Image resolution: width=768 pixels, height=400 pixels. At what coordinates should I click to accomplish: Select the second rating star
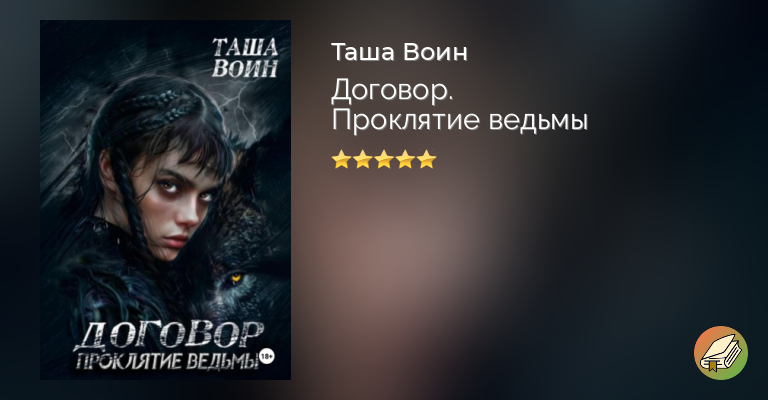click(x=362, y=160)
